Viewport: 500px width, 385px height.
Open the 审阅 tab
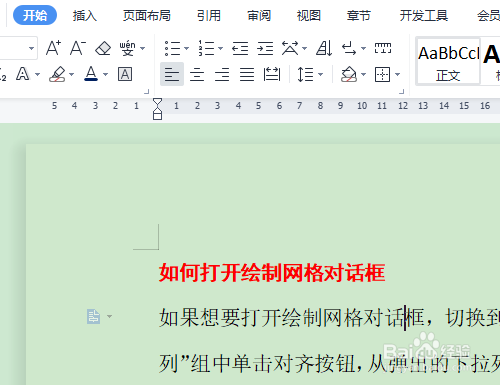259,15
